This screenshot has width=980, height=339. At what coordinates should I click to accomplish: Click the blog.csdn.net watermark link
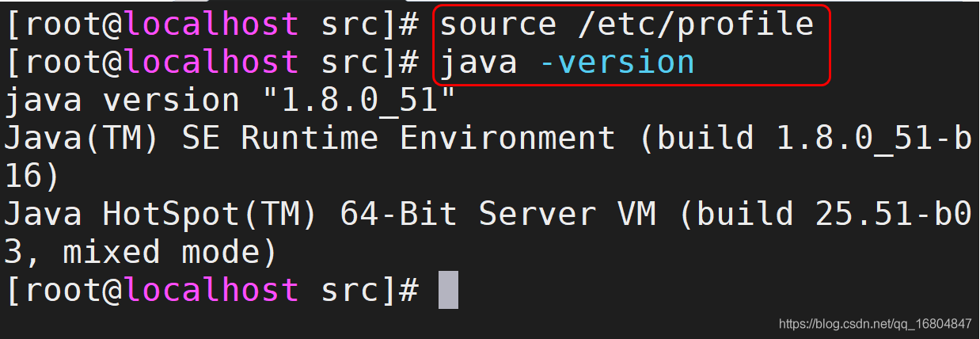(876, 324)
